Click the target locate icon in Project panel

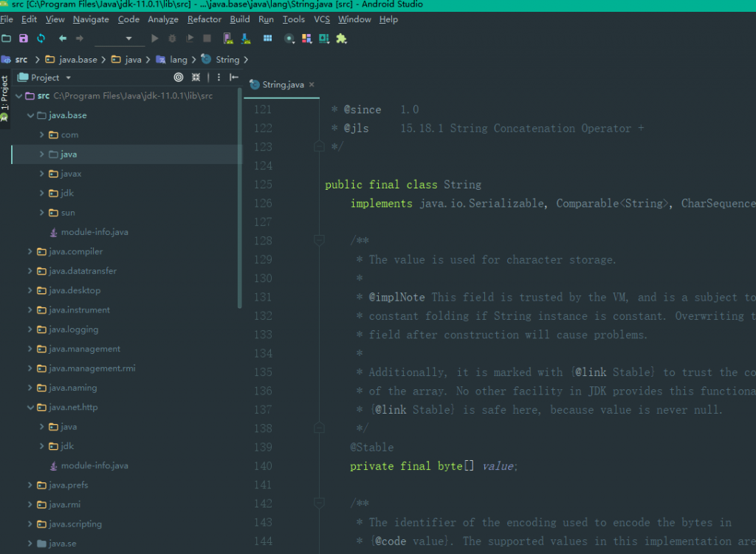179,78
